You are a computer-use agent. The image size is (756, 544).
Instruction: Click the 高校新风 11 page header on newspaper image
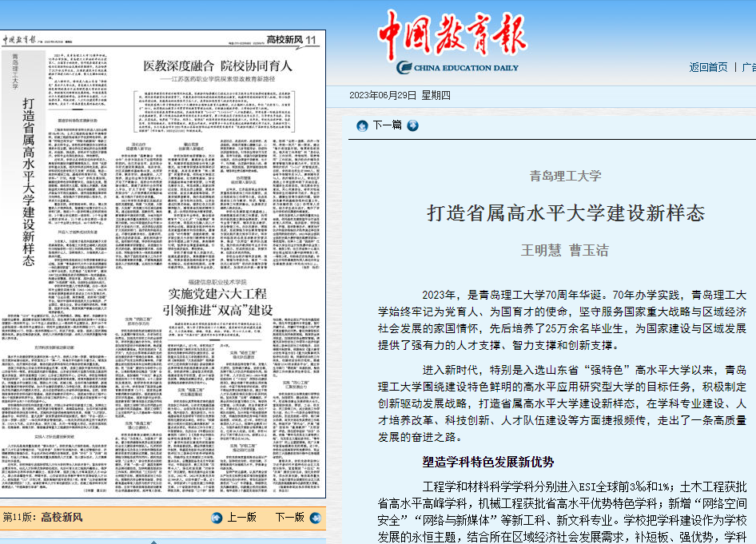292,40
